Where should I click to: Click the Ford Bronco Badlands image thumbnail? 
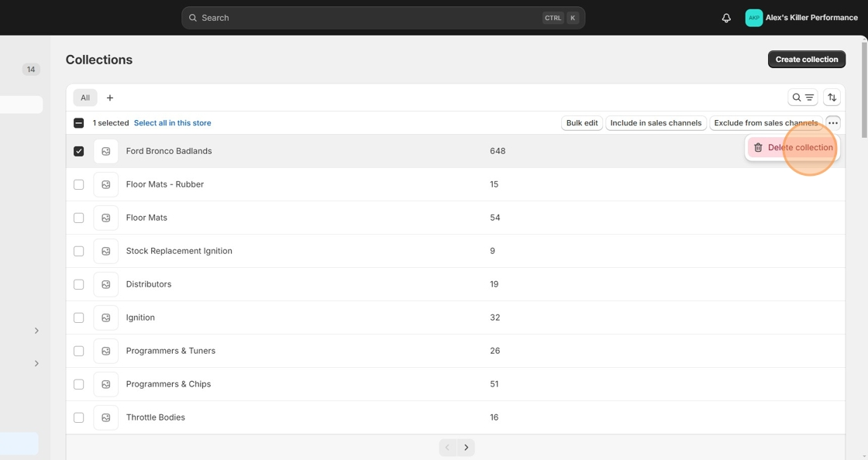[105, 151]
